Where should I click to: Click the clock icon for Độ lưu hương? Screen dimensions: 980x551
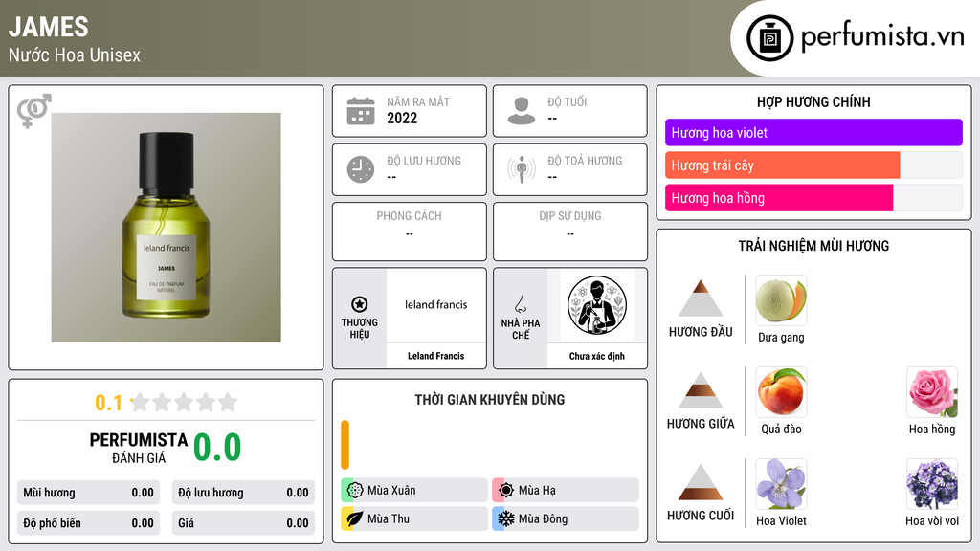pos(361,169)
